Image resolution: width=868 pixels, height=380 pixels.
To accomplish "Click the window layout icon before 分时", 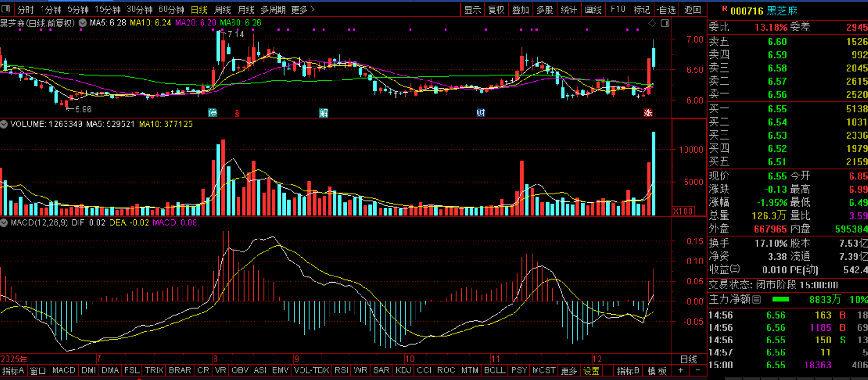I will pos(6,9).
